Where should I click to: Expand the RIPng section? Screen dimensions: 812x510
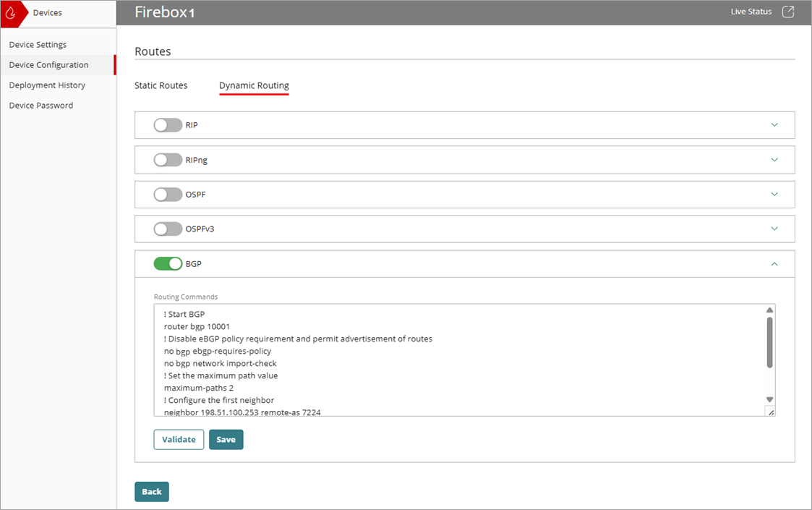click(774, 159)
